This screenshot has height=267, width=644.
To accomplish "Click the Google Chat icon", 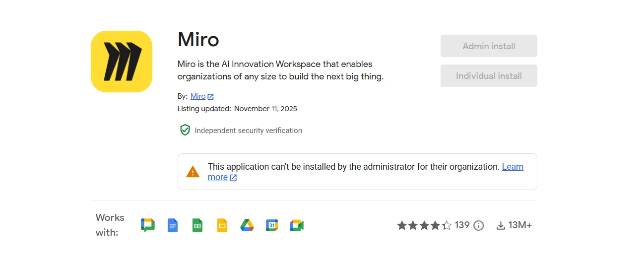I will tap(148, 225).
